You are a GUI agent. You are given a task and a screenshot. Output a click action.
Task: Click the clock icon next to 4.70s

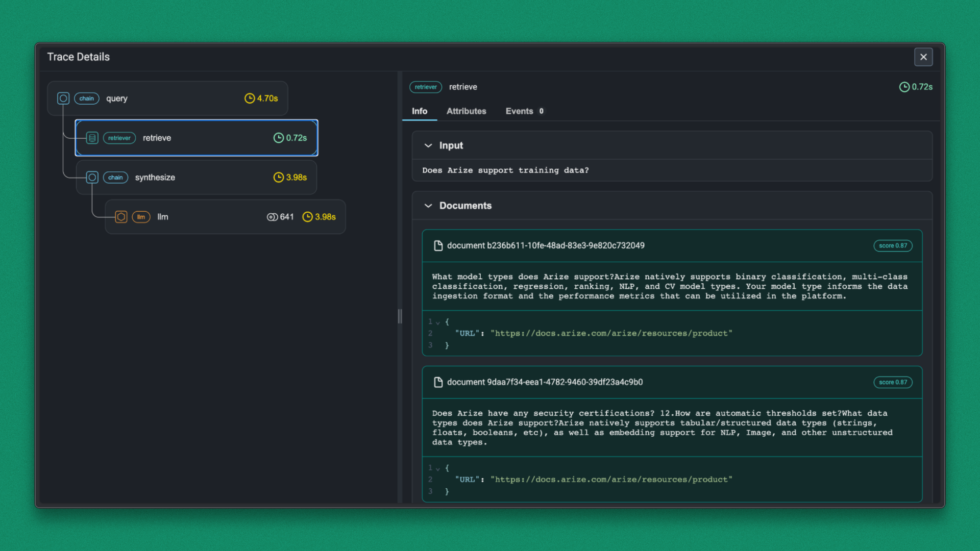[250, 98]
